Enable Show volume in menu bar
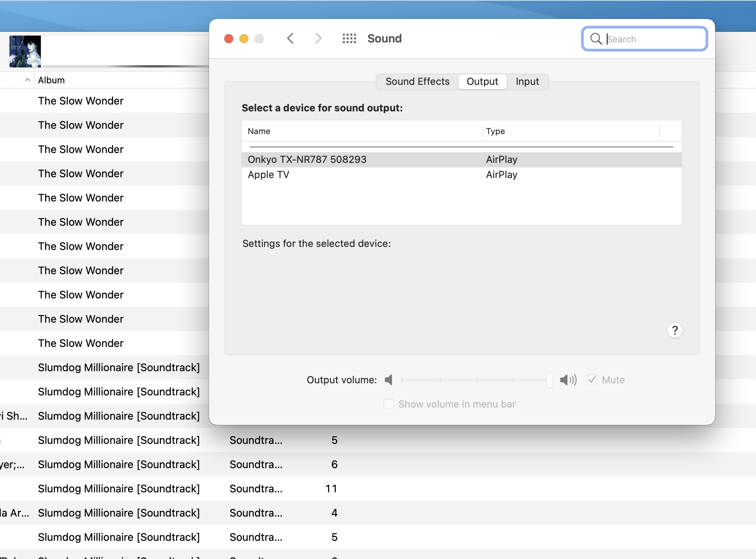Image resolution: width=756 pixels, height=559 pixels. 389,404
